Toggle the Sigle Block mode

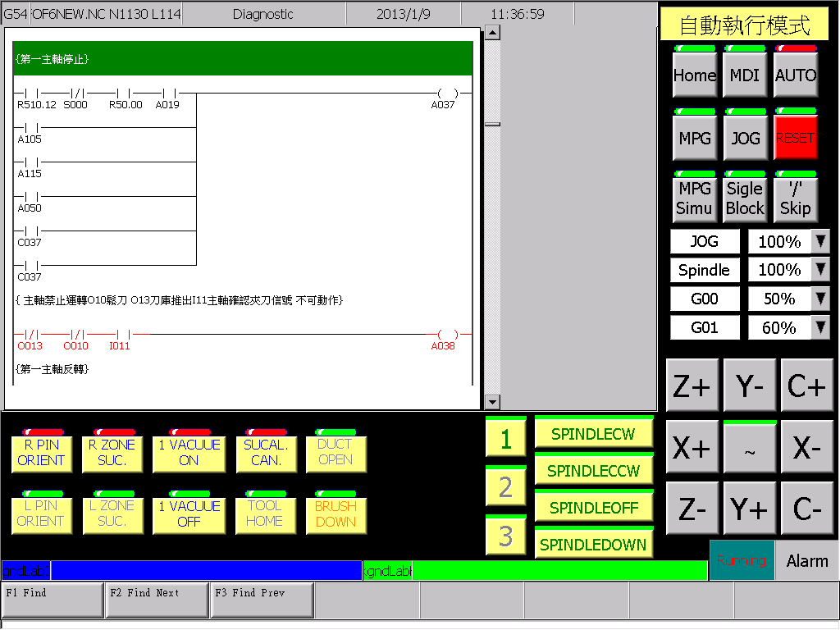click(x=745, y=199)
